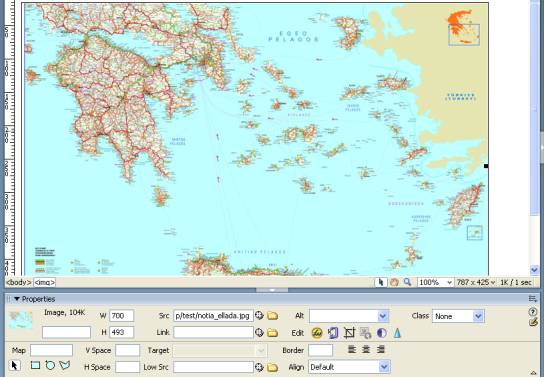Click the image ID name field under Image, 104K
The height and width of the screenshot is (377, 544).
pos(66,332)
